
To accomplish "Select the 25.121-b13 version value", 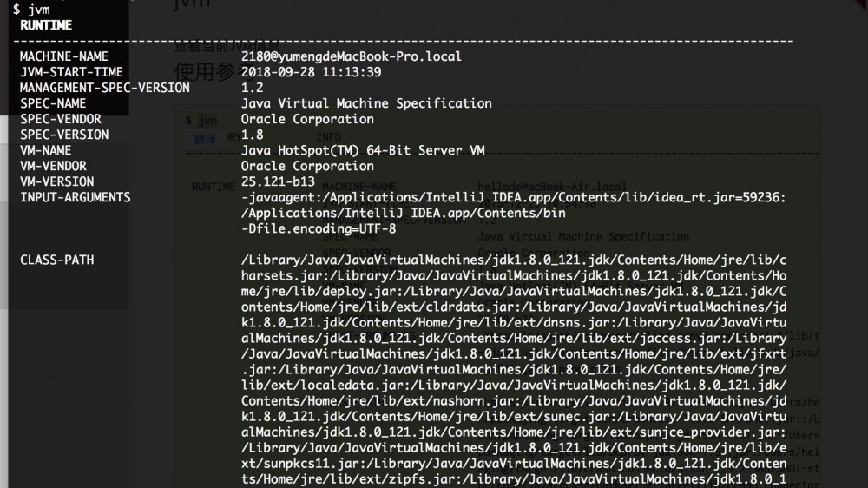I will pos(278,181).
